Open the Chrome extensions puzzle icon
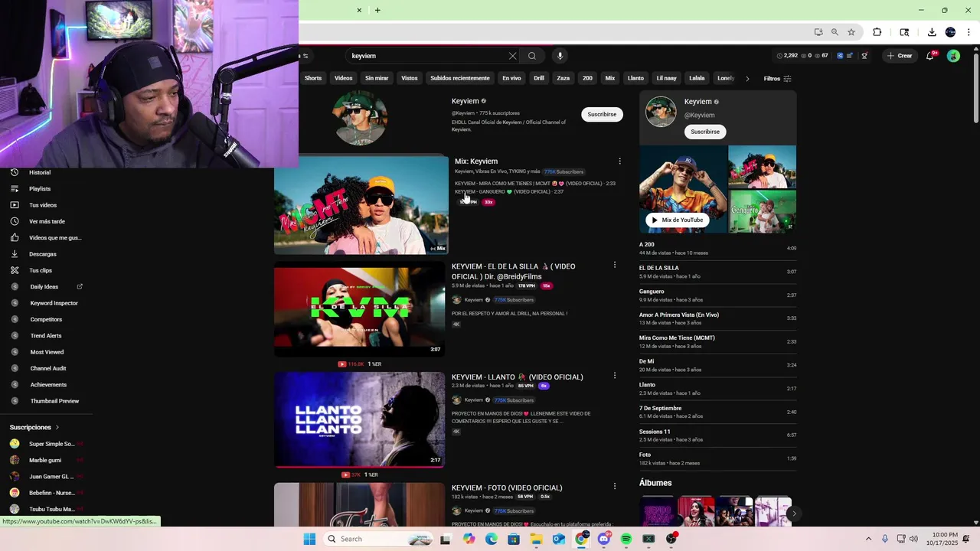The width and height of the screenshot is (980, 551). [877, 32]
